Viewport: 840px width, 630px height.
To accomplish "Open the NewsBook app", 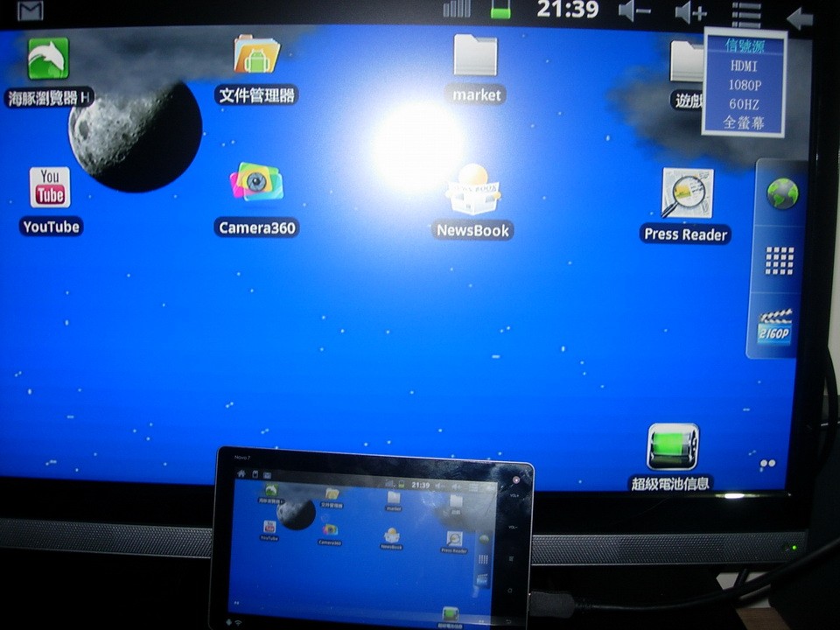I will coord(472,190).
